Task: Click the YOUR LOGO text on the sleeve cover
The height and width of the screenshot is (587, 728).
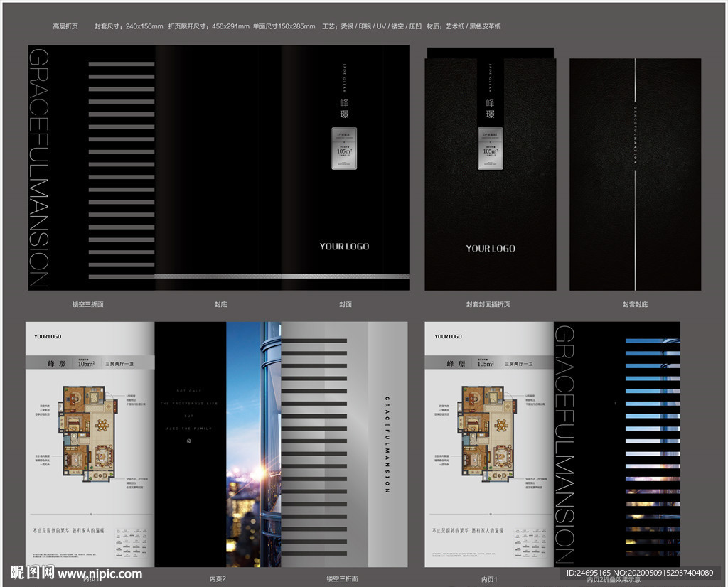Action: point(490,248)
